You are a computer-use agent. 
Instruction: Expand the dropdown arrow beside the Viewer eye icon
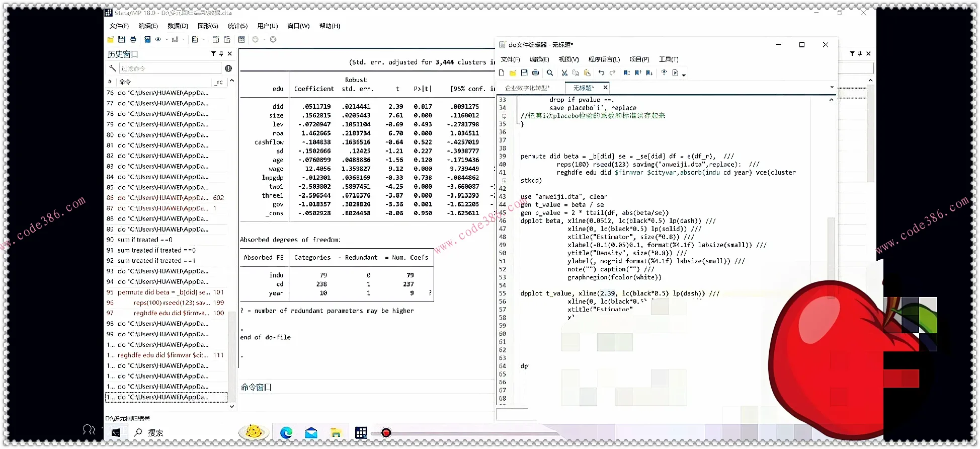pos(167,40)
